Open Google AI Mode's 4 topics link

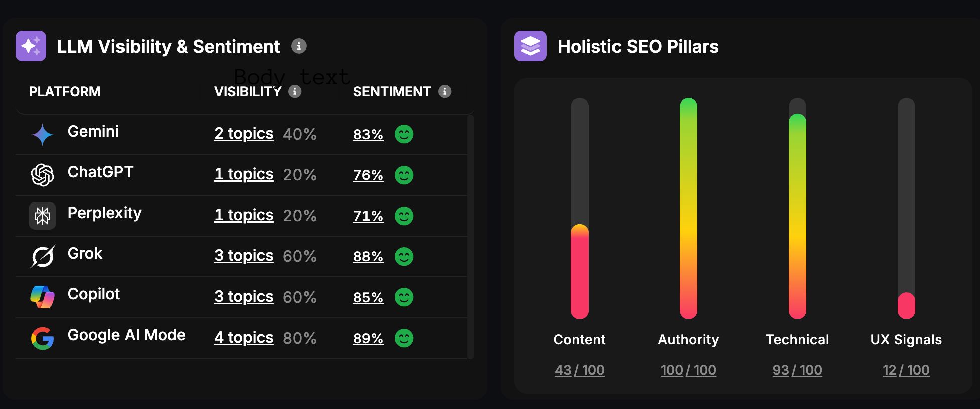coord(244,338)
